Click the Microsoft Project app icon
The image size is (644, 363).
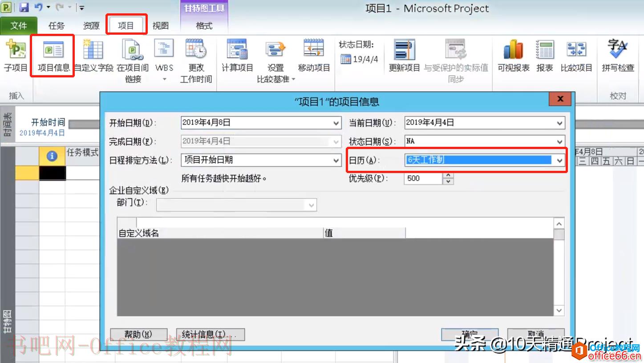pos(7,8)
